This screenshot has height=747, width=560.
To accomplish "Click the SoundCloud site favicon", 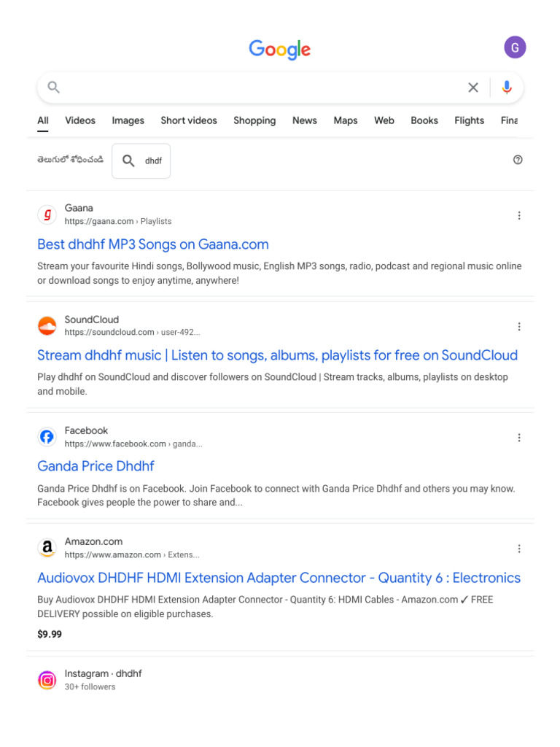I will tap(47, 325).
